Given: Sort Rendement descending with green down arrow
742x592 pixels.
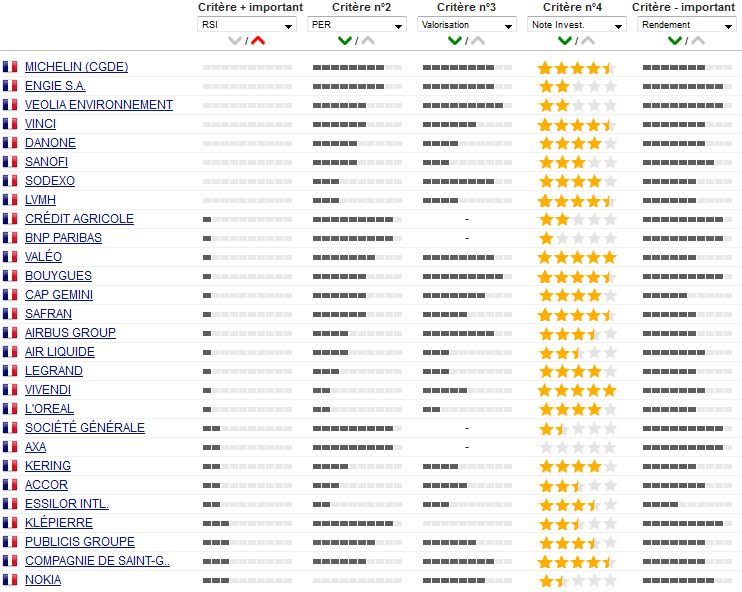Looking at the screenshot, I should pos(675,41).
